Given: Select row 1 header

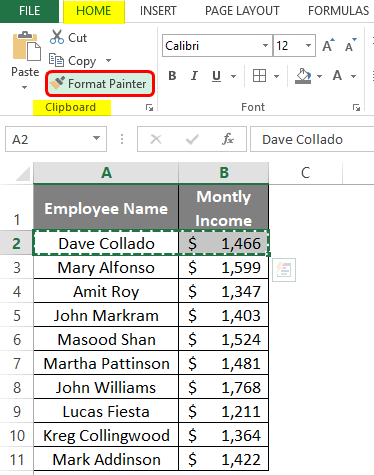Looking at the screenshot, I should pyautogui.click(x=17, y=207).
